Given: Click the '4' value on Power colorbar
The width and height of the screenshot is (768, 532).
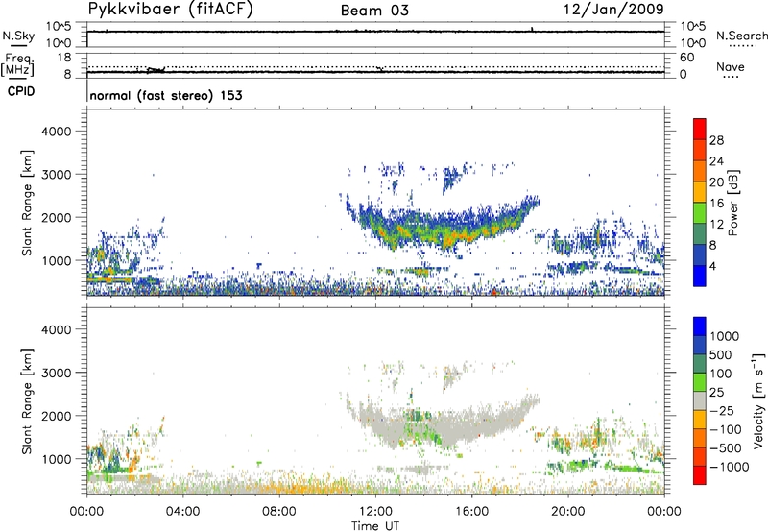Looking at the screenshot, I should (x=712, y=267).
